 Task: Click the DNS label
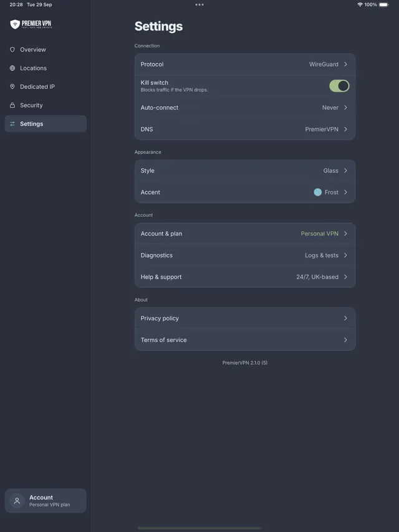[147, 130]
